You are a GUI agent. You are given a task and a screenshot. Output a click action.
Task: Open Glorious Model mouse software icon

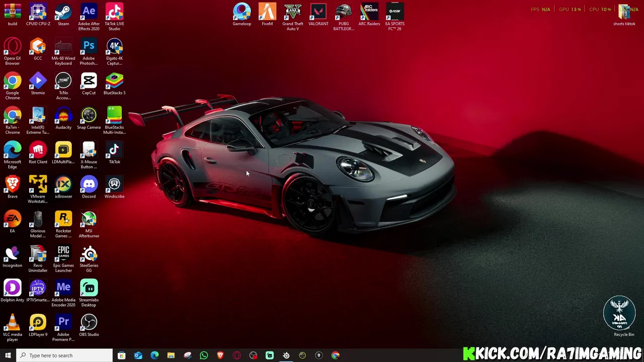38,224
